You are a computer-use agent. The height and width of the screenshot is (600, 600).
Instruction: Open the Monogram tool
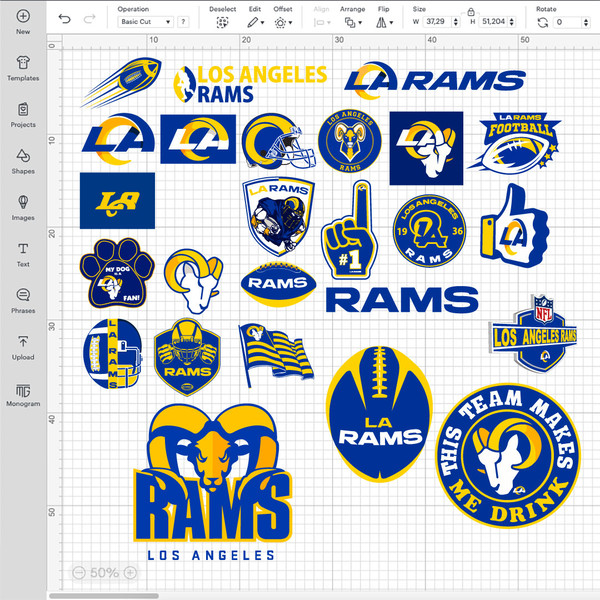pos(23,394)
